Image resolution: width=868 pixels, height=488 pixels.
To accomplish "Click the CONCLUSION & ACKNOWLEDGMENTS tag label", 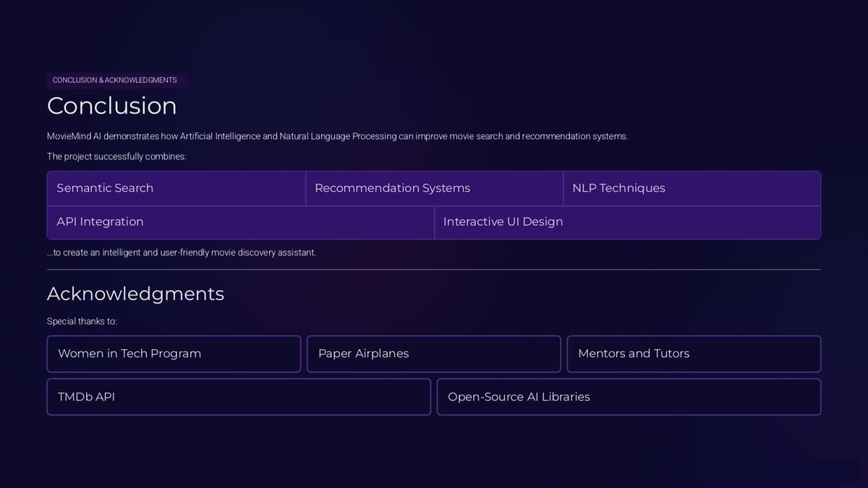I will 117,80.
